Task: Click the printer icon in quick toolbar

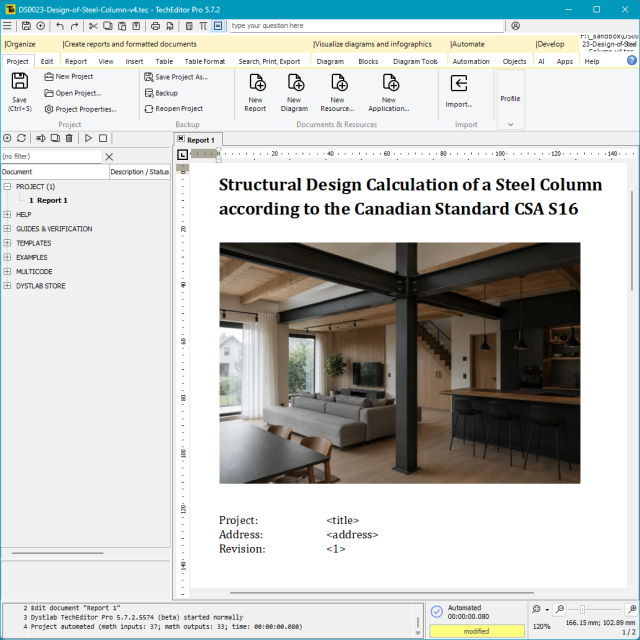Action: (155, 26)
